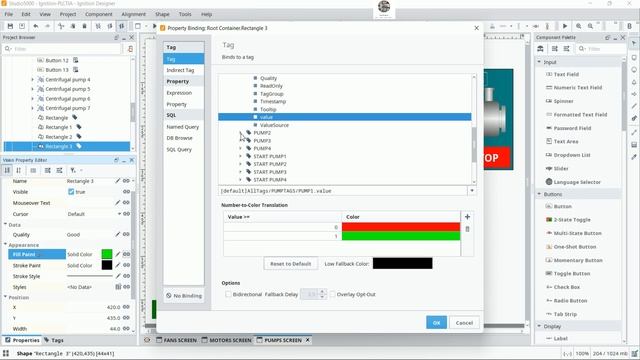
Task: Select Multi-State Button in palette
Action: [573, 233]
